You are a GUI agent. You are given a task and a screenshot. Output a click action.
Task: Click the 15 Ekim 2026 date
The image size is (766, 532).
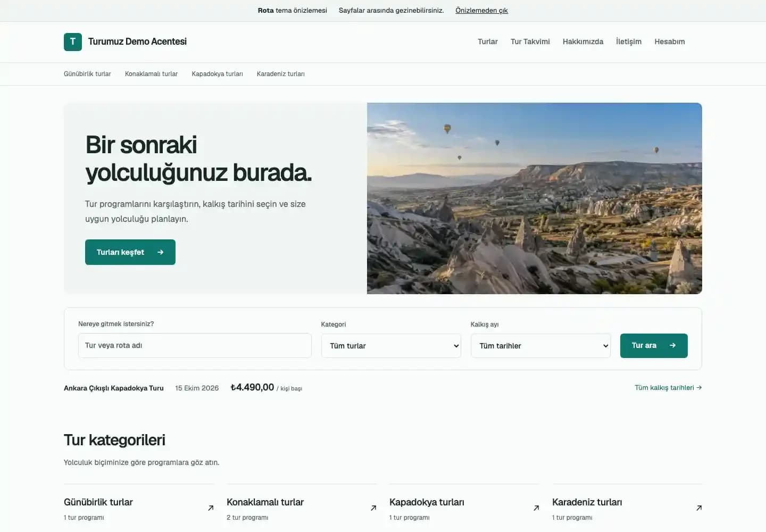click(x=197, y=388)
